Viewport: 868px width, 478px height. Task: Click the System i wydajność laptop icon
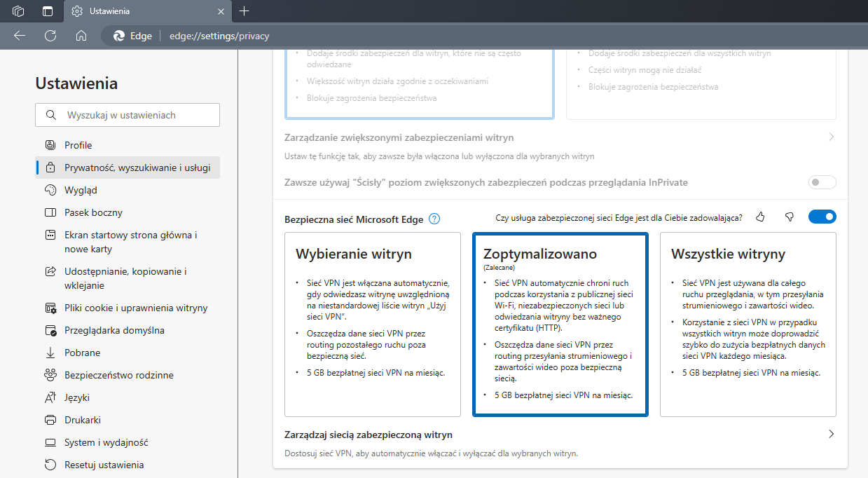[x=50, y=442]
